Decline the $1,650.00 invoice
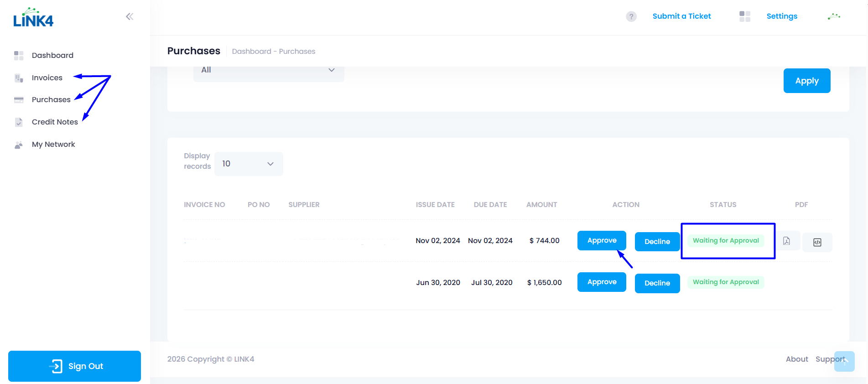868x384 pixels. 657,283
